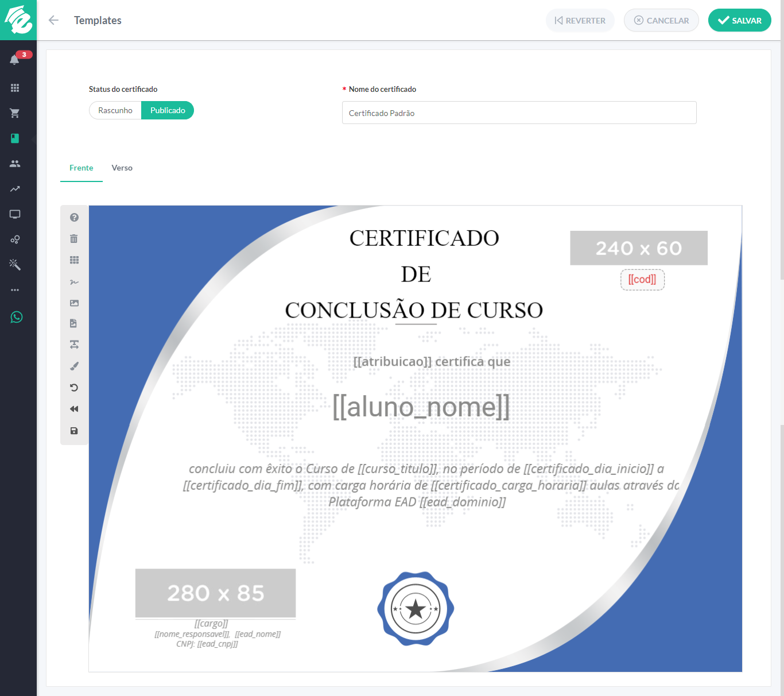Click the magic wand icon in the sidebar
Viewport: 784px width, 696px height.
(15, 264)
